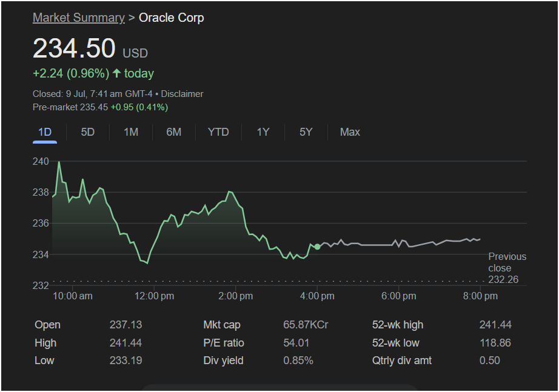Select the Max chart range tab
This screenshot has height=392, width=559.
[x=350, y=132]
